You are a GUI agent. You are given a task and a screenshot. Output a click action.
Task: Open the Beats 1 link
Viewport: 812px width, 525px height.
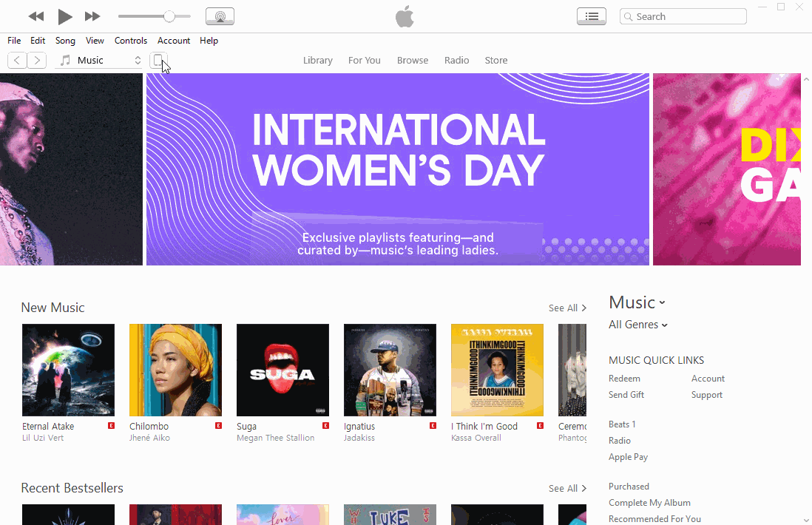(622, 424)
